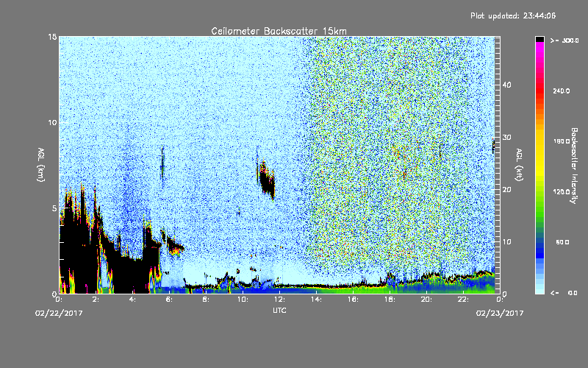Pick the black top segment of the colorbar
Screen dimensions: 588x368
(539, 39)
